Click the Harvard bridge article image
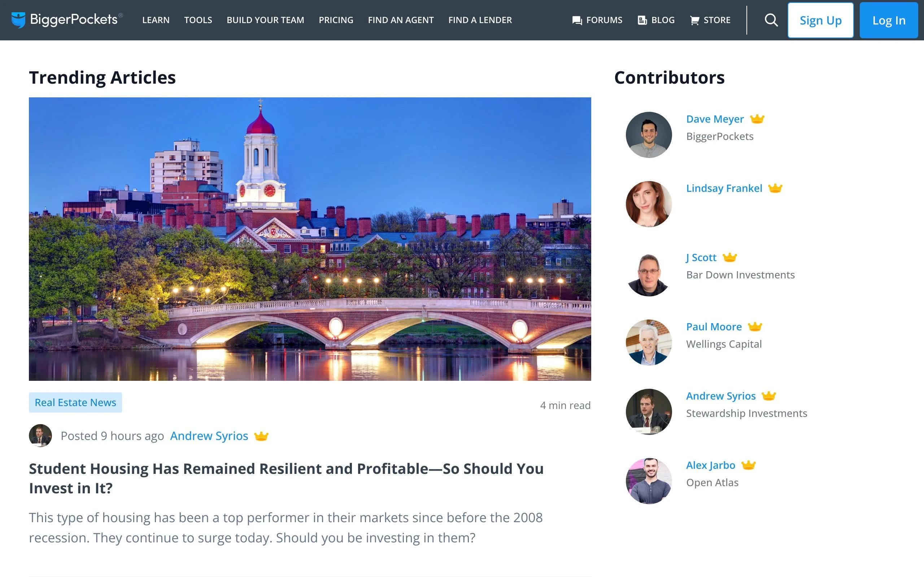The image size is (924, 577). [x=310, y=239]
